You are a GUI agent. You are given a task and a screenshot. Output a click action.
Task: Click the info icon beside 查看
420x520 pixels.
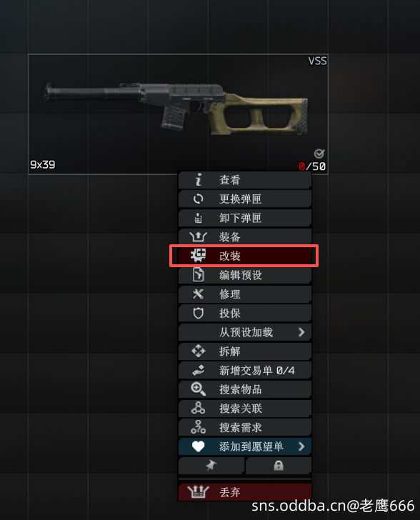pos(199,180)
